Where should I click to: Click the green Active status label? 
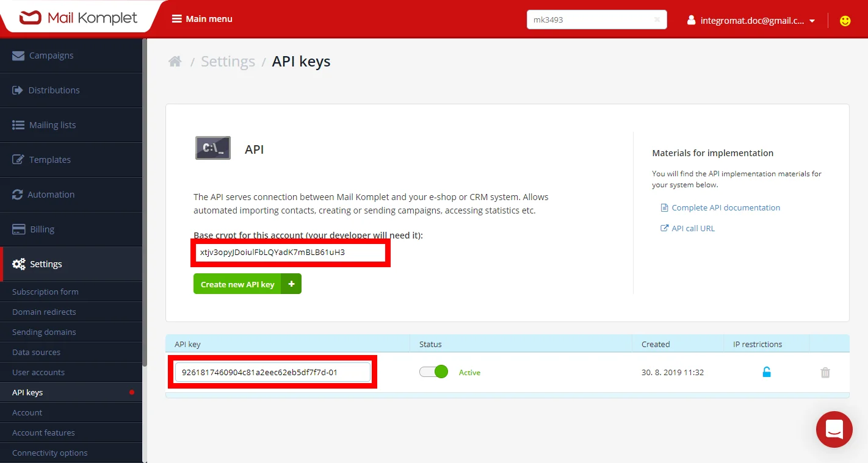469,372
